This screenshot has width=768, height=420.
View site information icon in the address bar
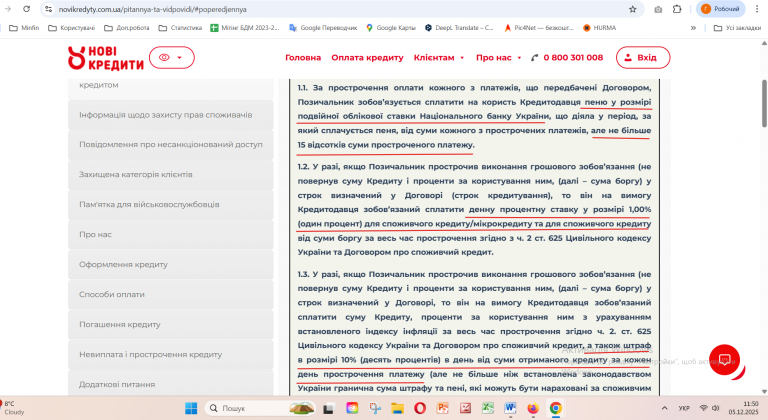click(48, 9)
